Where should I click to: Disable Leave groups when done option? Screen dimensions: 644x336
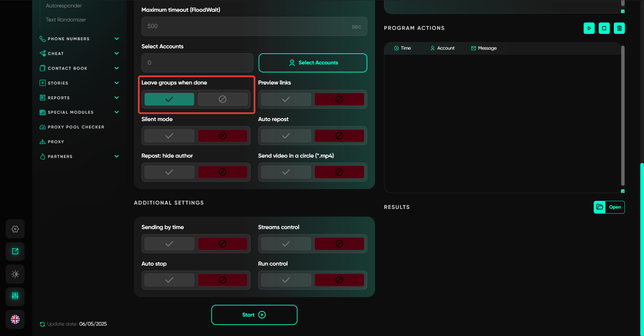(222, 99)
